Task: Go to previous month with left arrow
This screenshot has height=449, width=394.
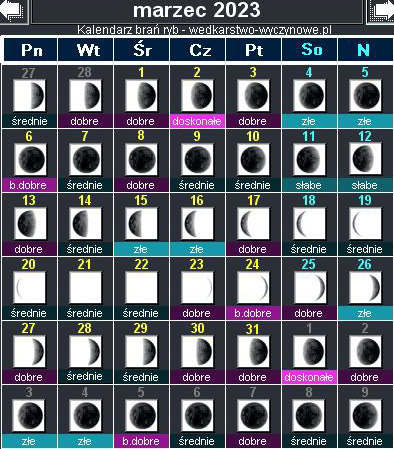Action: 13,10
